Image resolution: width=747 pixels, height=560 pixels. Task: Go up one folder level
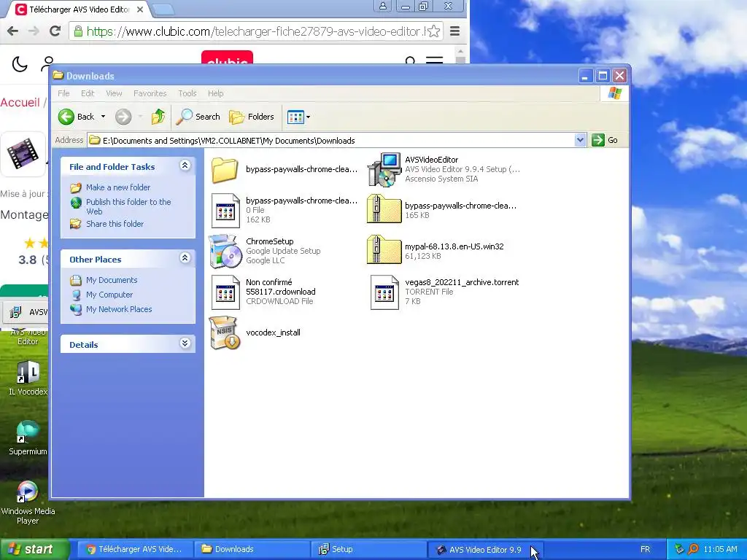pos(158,117)
